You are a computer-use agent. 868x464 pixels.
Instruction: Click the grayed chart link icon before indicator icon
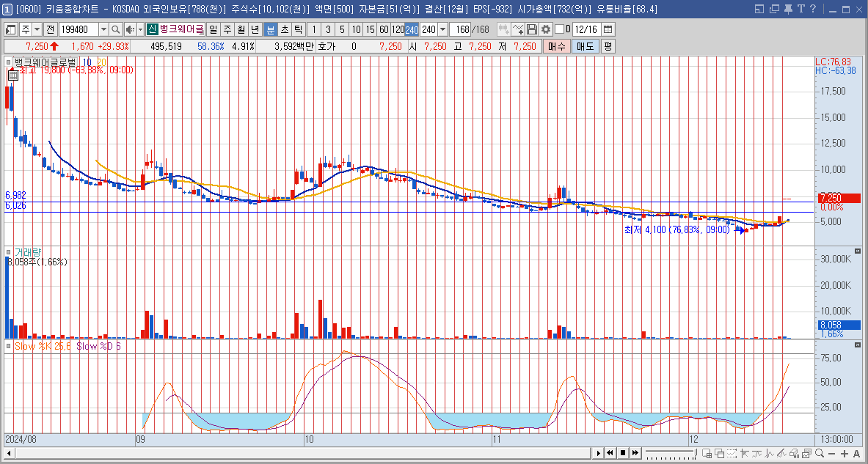coord(504,29)
